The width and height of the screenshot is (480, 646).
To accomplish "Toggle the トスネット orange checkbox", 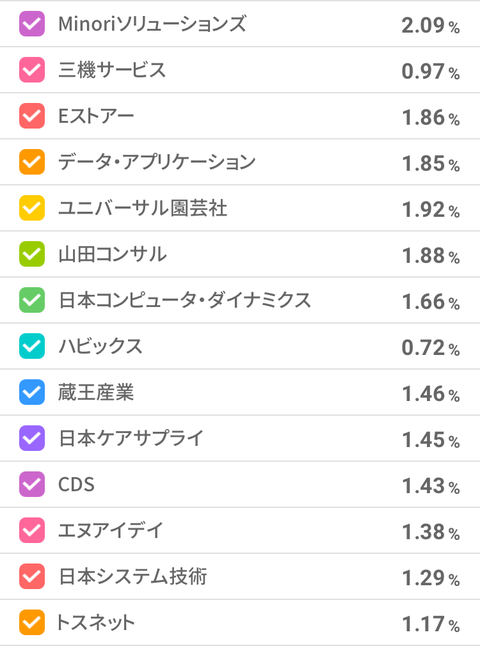I will pos(32,623).
